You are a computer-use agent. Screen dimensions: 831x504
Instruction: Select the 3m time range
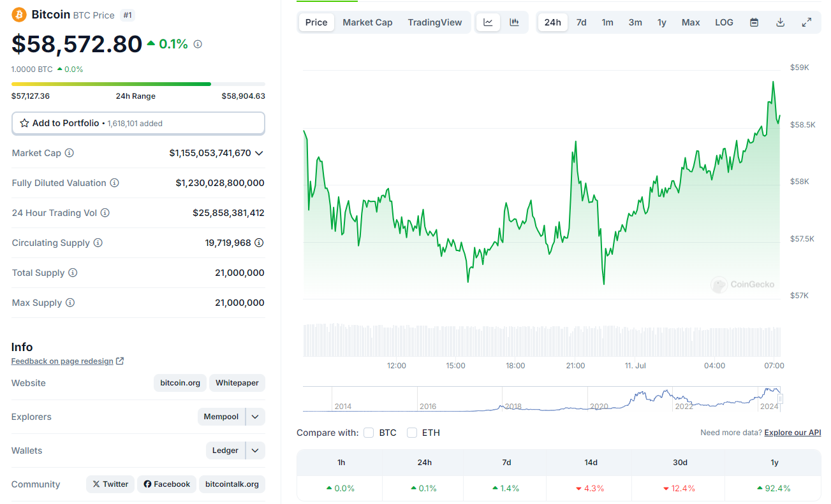(x=635, y=22)
